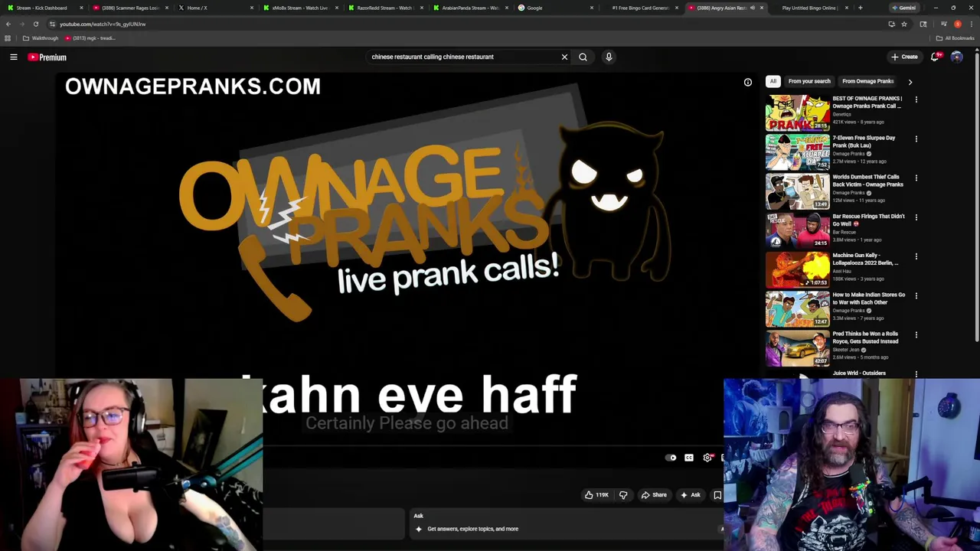The width and height of the screenshot is (980, 551).
Task: Open options for Juice World Outsiders video
Action: click(x=916, y=374)
